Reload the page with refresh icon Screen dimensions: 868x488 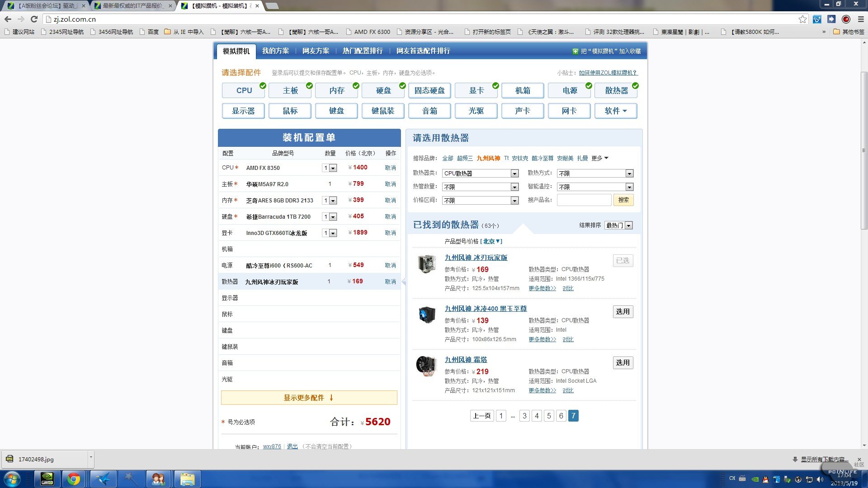(x=34, y=19)
